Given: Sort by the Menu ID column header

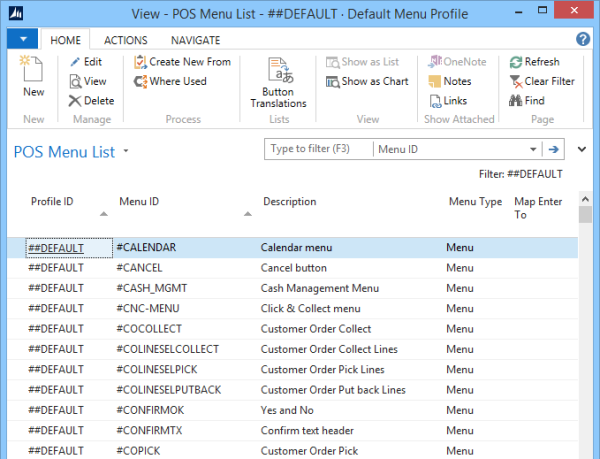Looking at the screenshot, I should [x=139, y=201].
